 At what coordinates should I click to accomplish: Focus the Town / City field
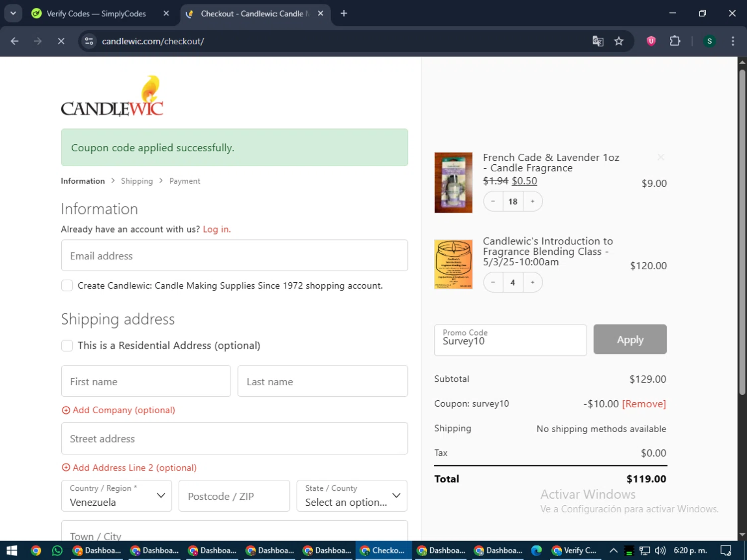(235, 531)
